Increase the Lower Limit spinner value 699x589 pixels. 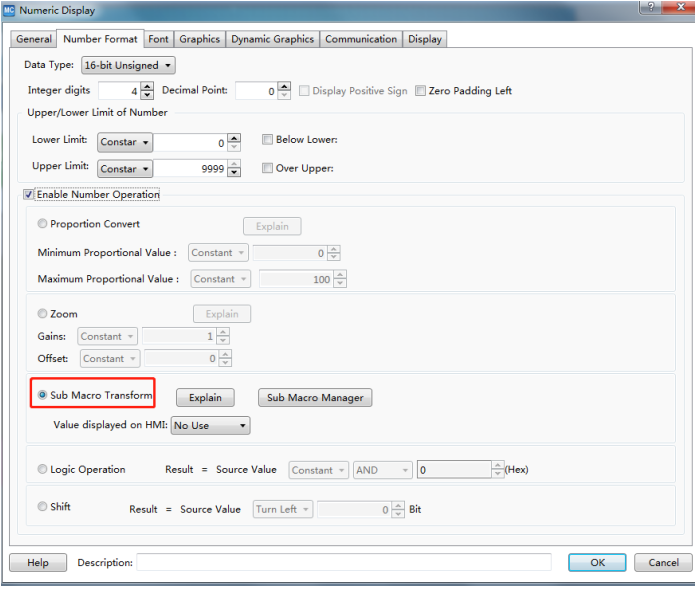pyautogui.click(x=234, y=138)
